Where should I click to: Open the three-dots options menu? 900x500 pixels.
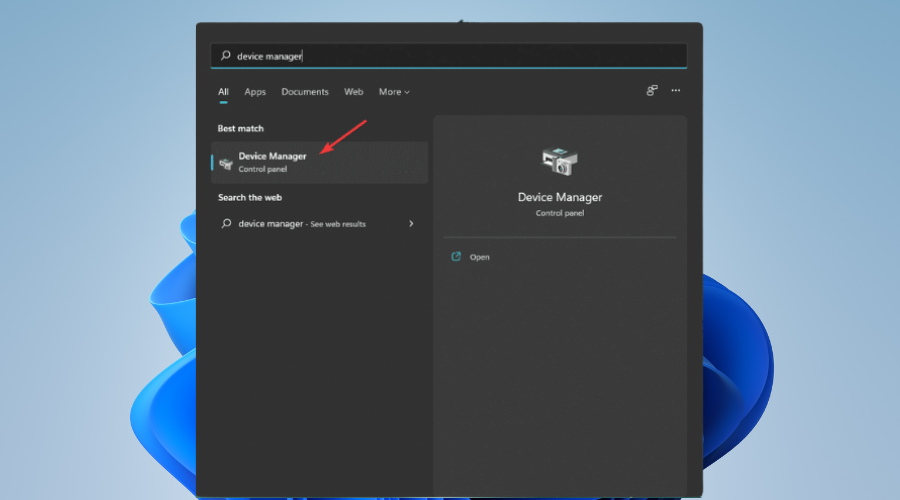click(676, 91)
